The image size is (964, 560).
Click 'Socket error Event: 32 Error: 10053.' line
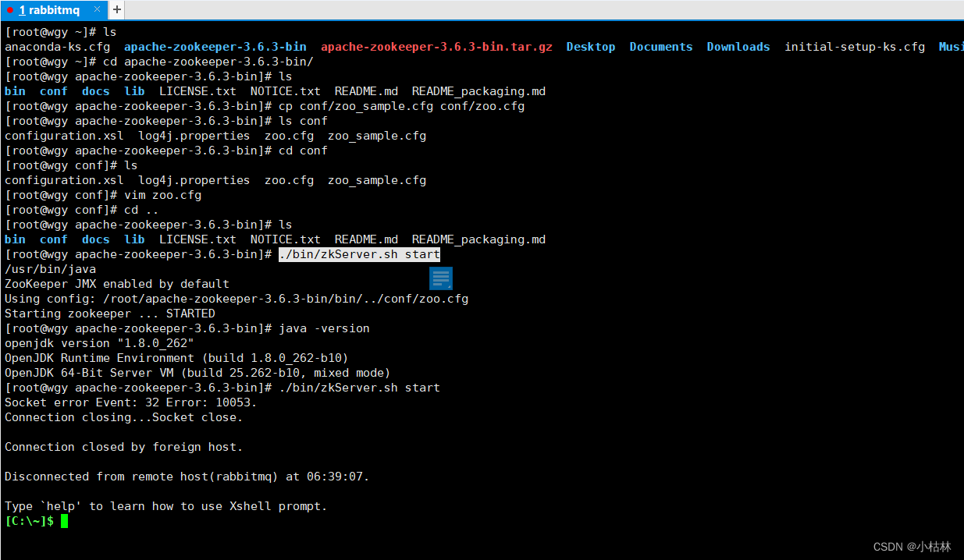(x=131, y=402)
